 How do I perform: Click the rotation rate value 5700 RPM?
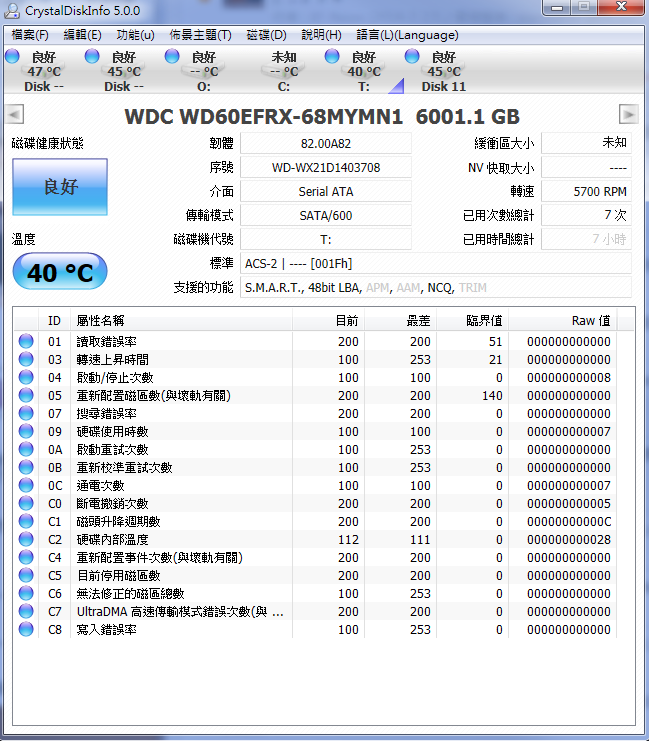pyautogui.click(x=586, y=191)
